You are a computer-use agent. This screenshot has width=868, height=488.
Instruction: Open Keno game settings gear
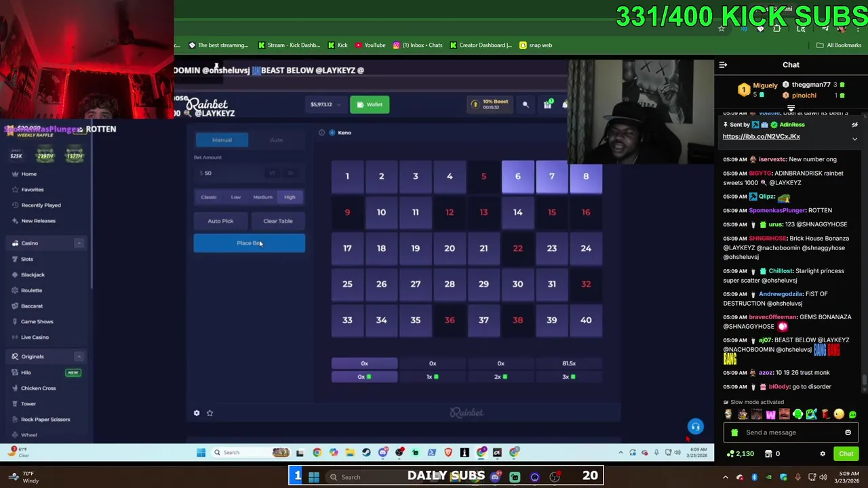[197, 413]
